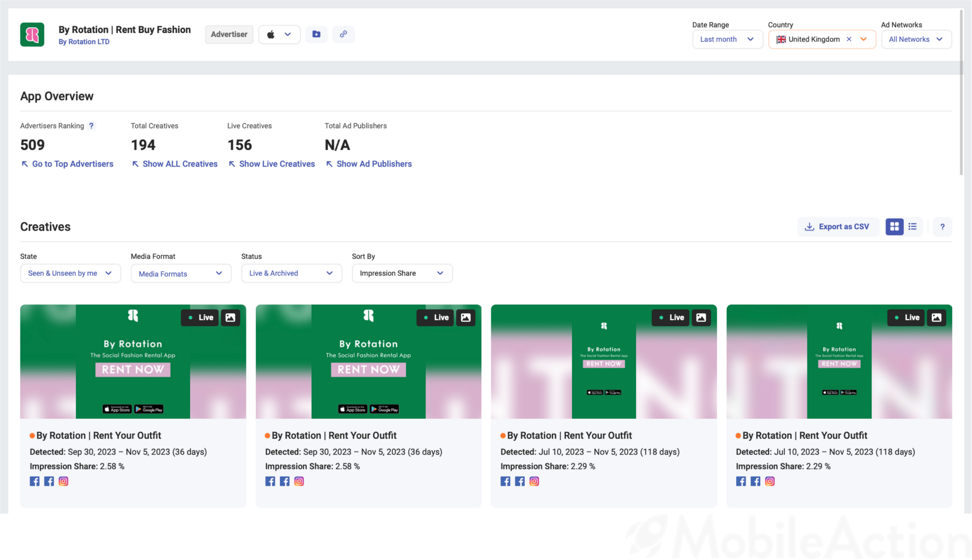Screen dimensions: 972x560
Task: Click the image format icon on fourth creative
Action: click(x=937, y=317)
